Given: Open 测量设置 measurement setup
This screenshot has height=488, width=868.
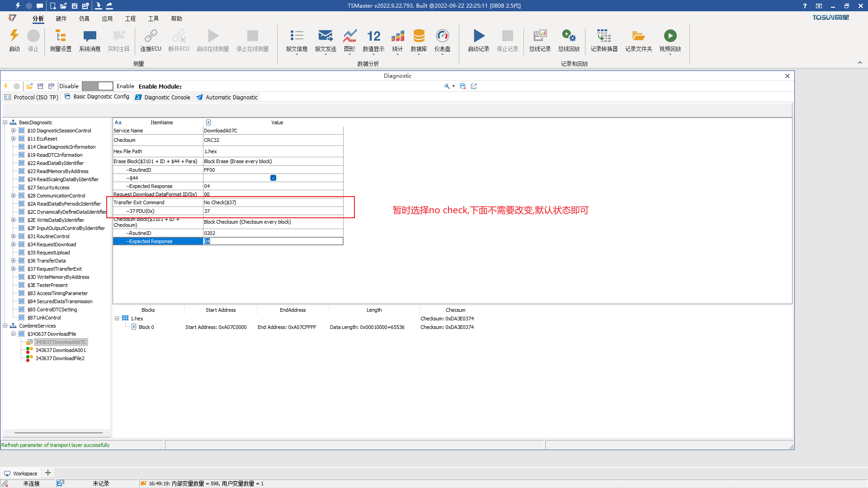Looking at the screenshot, I should [61, 40].
